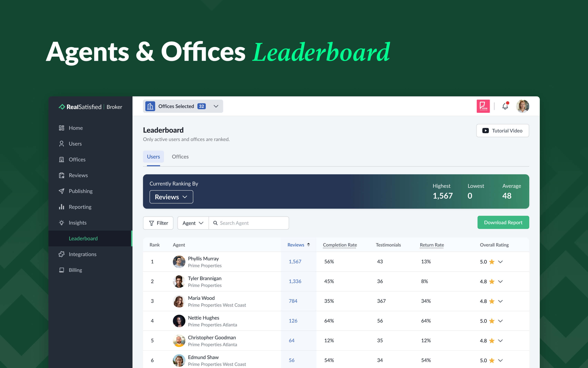Click the Testimonials column header
The width and height of the screenshot is (588, 368).
(388, 245)
